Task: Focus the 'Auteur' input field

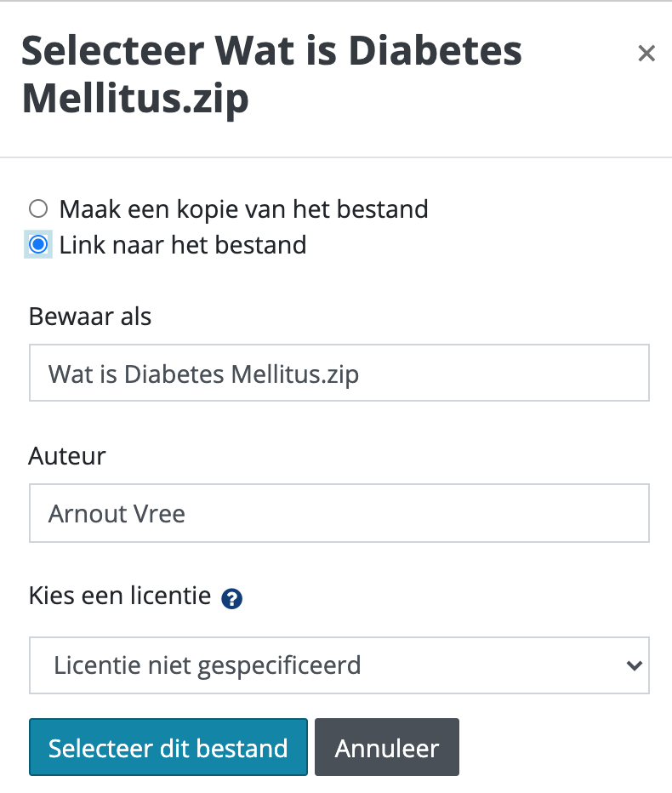Action: click(x=339, y=513)
